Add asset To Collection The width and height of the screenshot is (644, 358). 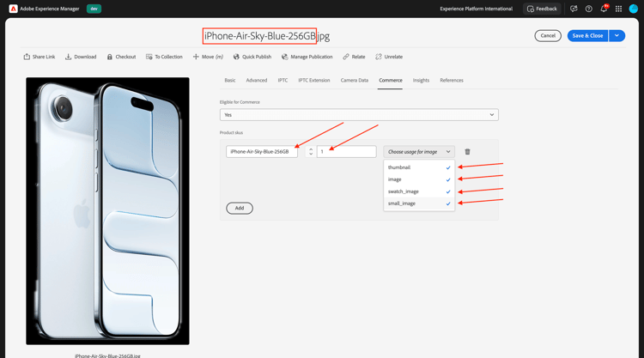click(x=164, y=57)
